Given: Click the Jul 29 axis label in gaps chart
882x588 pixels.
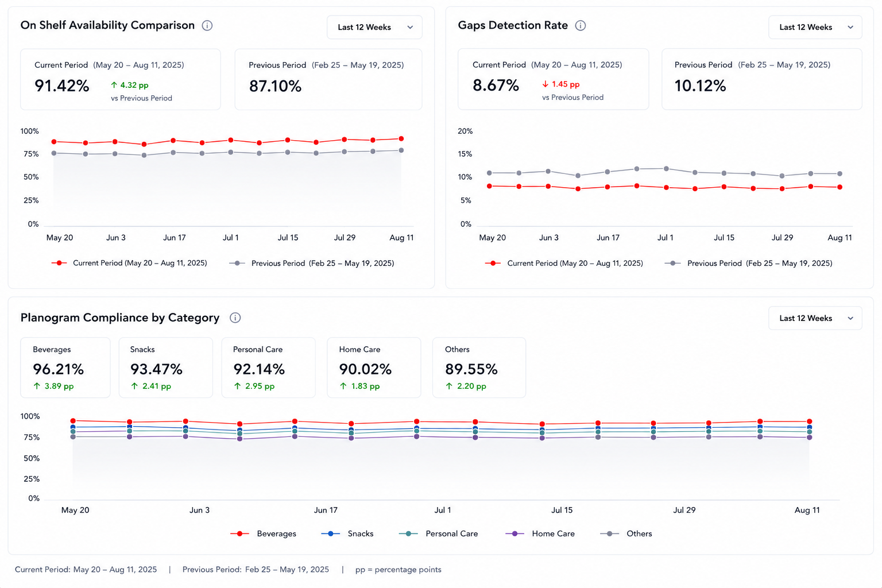Looking at the screenshot, I should [x=782, y=238].
